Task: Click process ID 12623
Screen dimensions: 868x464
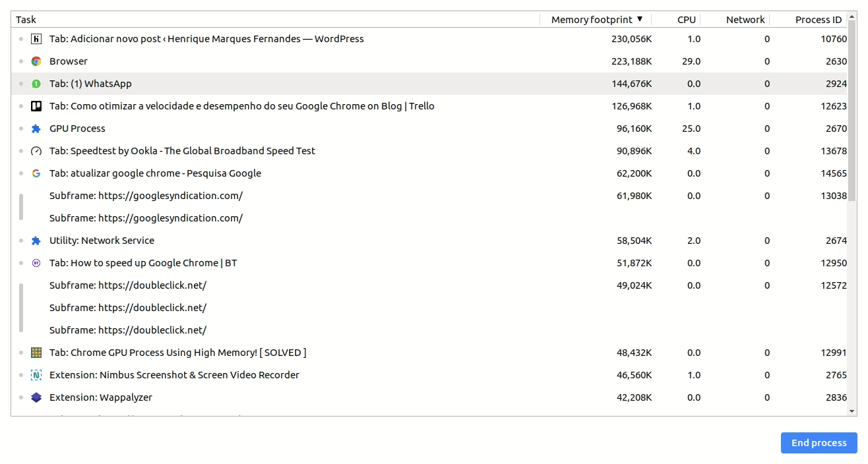Action: 834,106
